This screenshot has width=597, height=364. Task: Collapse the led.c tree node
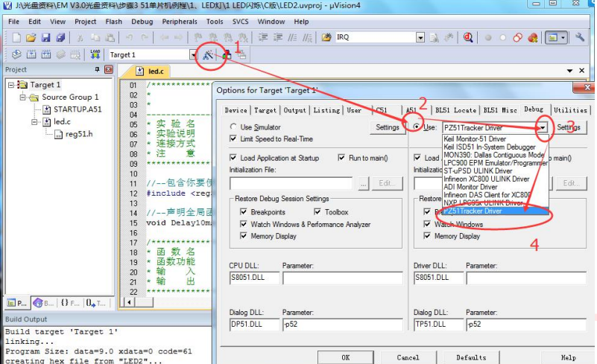click(34, 122)
